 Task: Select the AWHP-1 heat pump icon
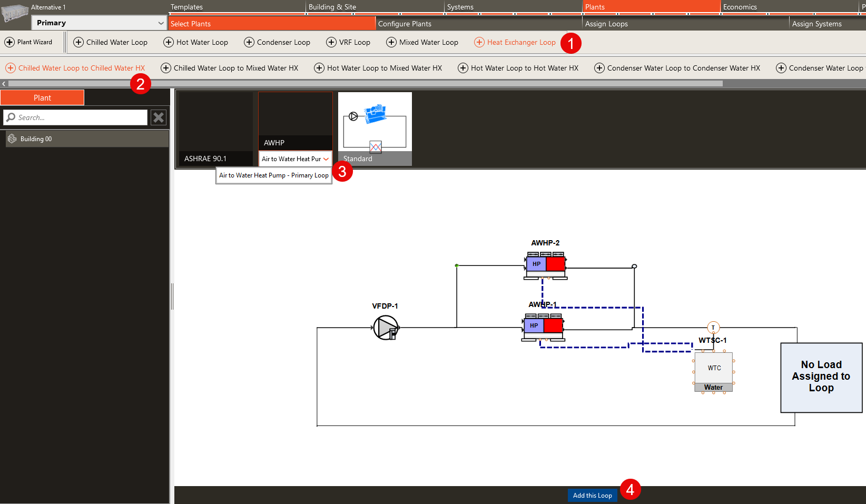(x=543, y=326)
